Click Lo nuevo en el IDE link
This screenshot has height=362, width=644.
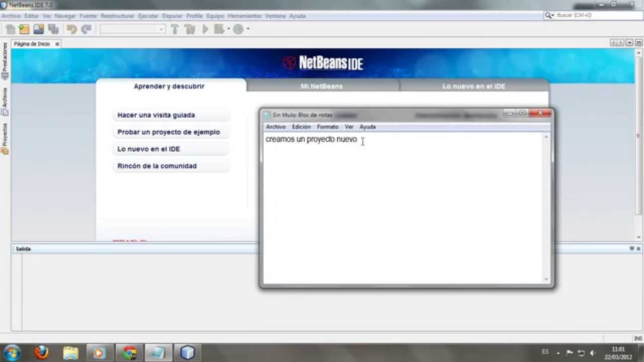148,149
